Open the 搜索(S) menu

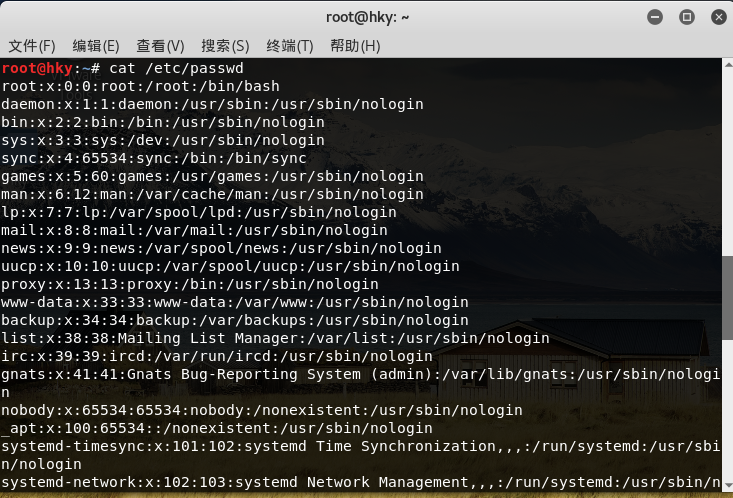click(x=225, y=46)
